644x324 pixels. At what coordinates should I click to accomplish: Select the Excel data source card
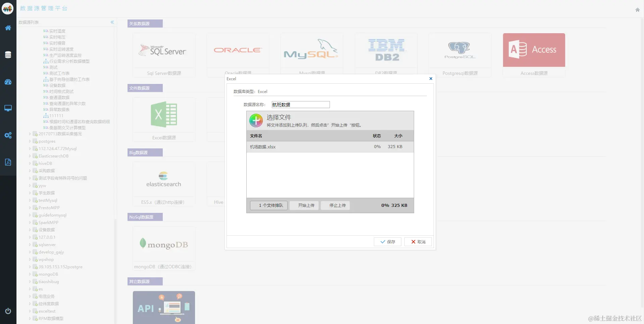click(x=164, y=120)
